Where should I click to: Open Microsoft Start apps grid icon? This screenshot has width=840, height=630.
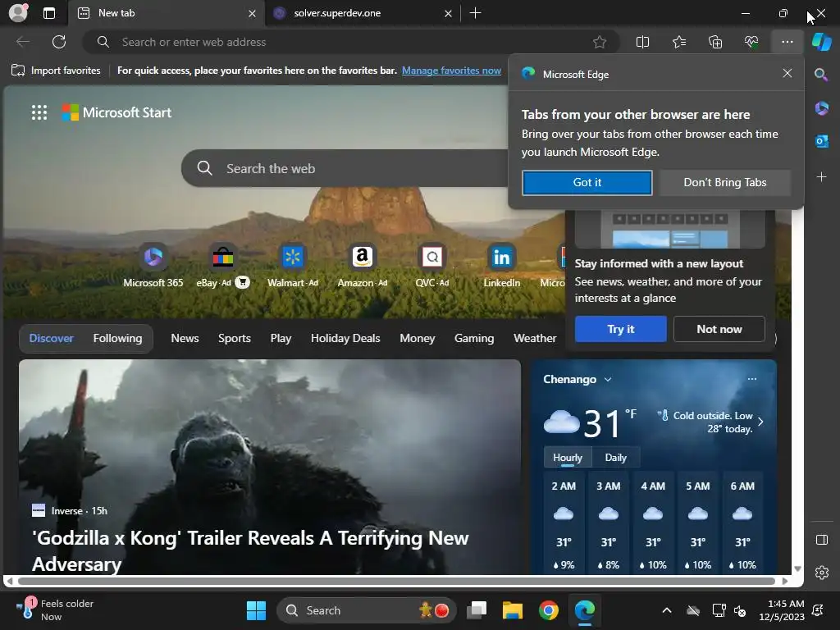(x=39, y=112)
